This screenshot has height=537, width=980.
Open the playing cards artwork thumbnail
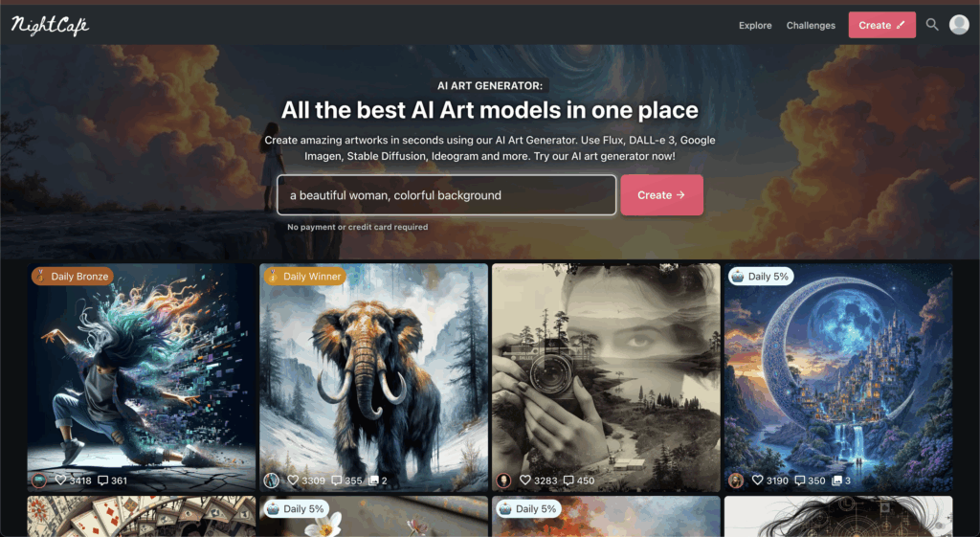142,516
